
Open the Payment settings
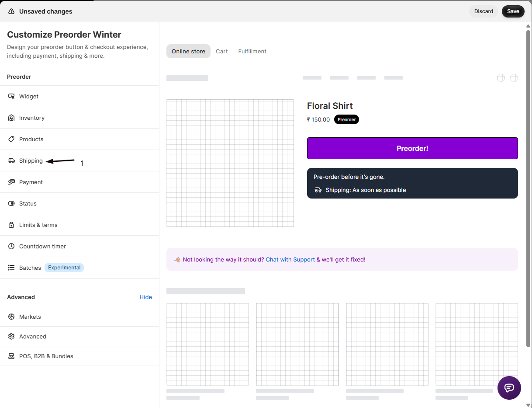tap(79, 182)
